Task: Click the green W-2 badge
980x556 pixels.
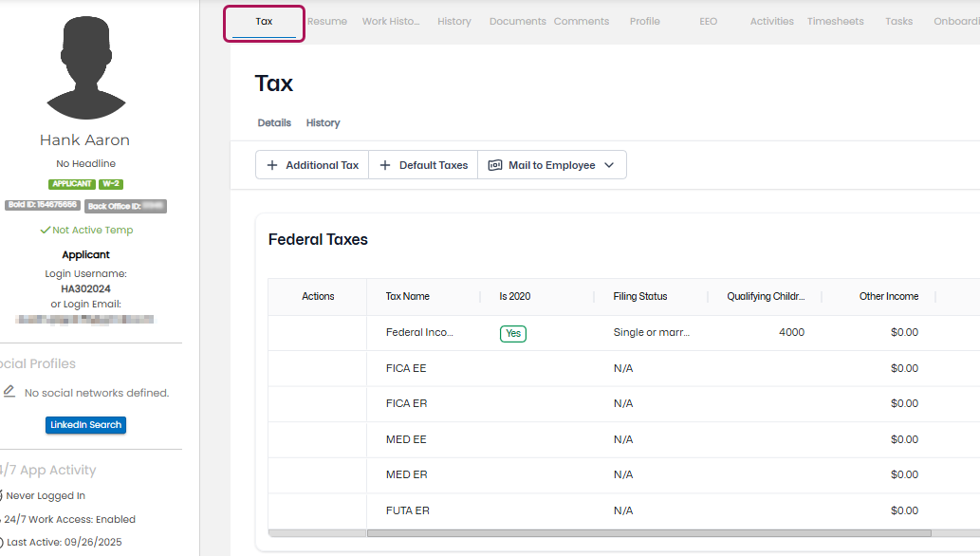Action: click(111, 184)
